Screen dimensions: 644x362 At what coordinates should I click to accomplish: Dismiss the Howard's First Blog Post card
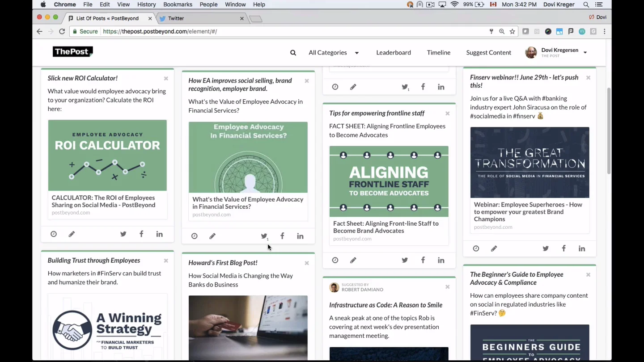[307, 263]
